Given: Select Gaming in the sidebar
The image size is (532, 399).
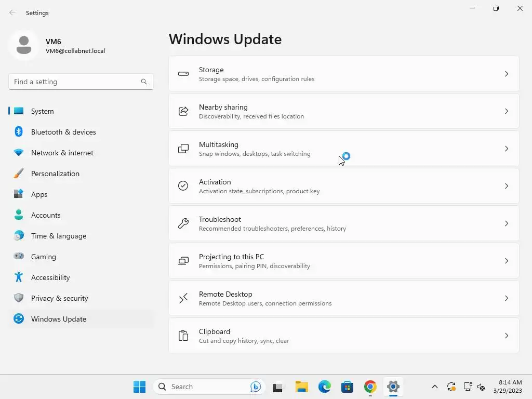Looking at the screenshot, I should coord(81,256).
